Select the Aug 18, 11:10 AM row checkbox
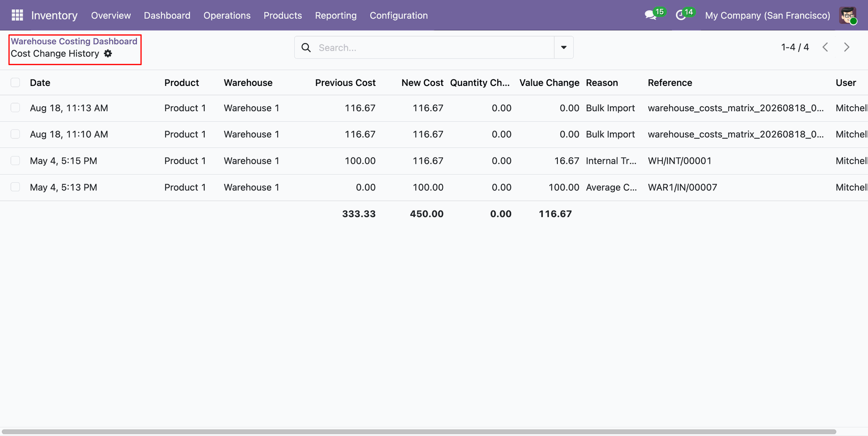Image resolution: width=868 pixels, height=436 pixels. coord(15,134)
